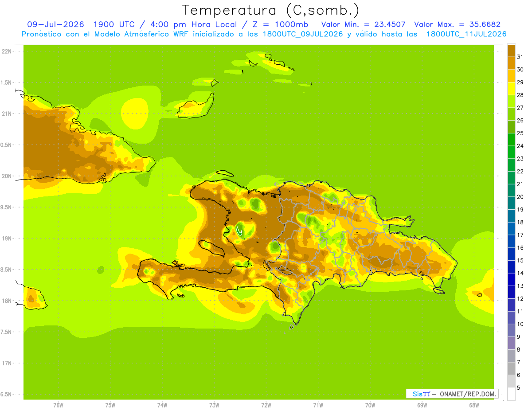Click the colorbar label '15'

pyautogui.click(x=520, y=260)
